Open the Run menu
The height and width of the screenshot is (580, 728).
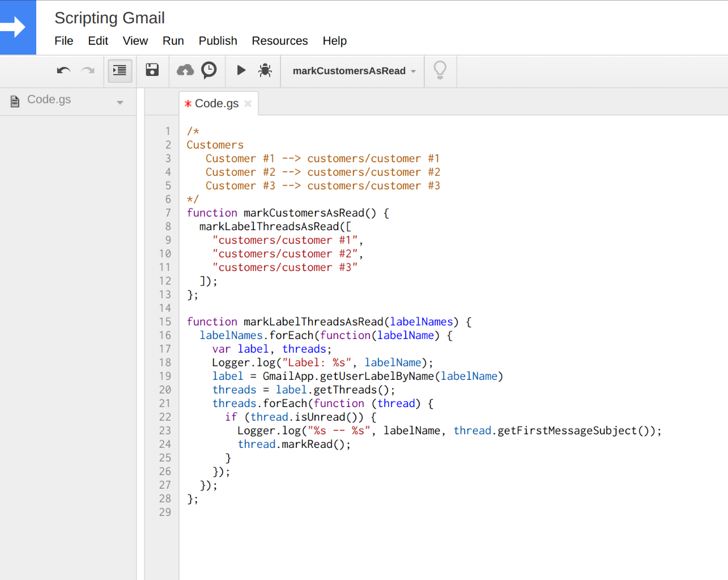click(x=173, y=41)
